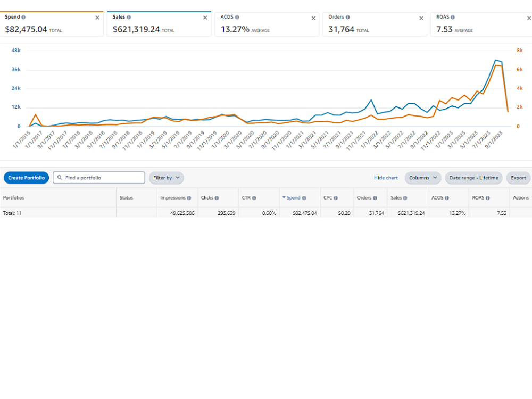Click the info icon next to Sales card
532x399 pixels.
(x=129, y=17)
